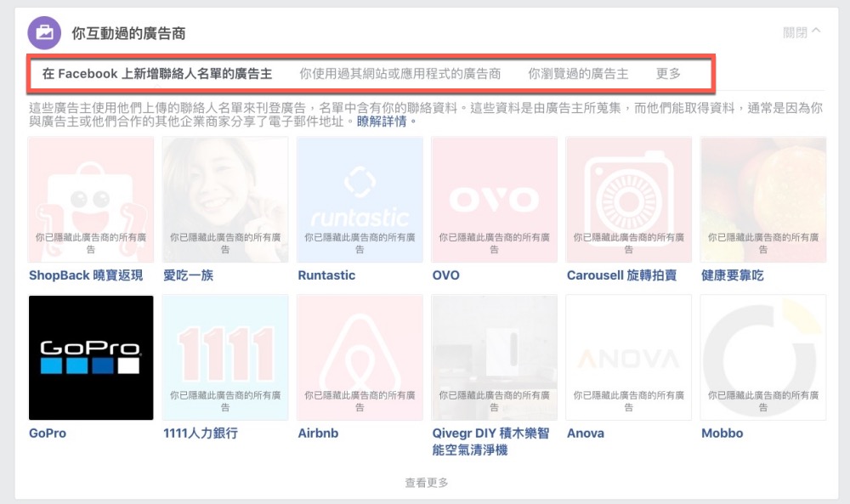Image resolution: width=850 pixels, height=504 pixels.
Task: Open the 愛吃一族 name link
Action: pos(188,275)
